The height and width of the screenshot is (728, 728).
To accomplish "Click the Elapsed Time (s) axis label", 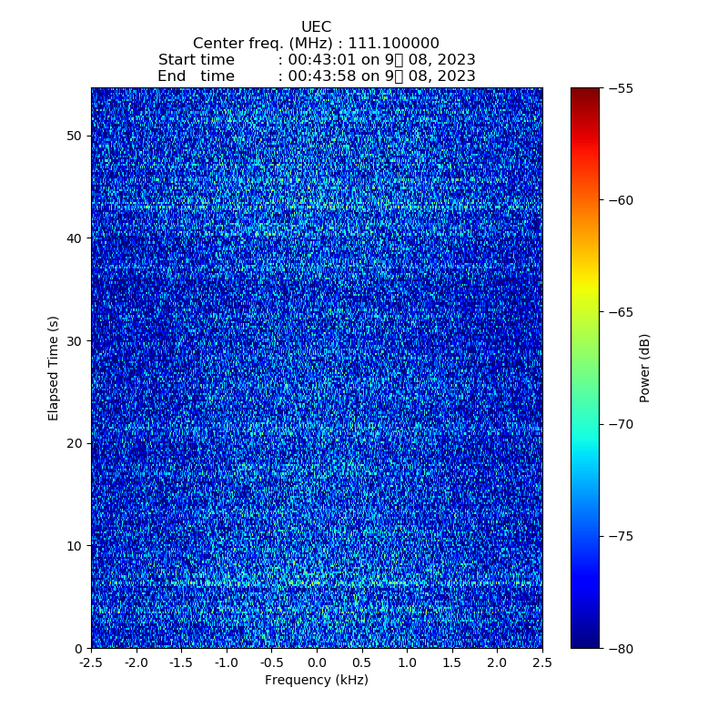I will [x=54, y=368].
